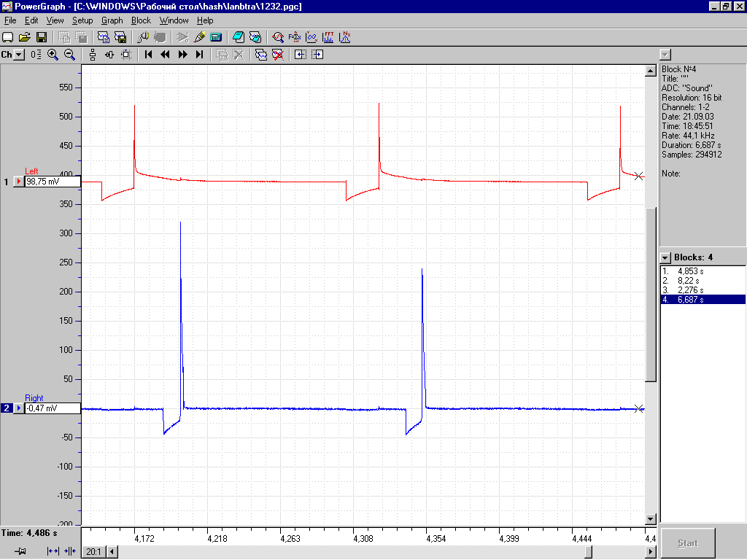Select block 3 with 2,276 s
747x560 pixels.
(x=703, y=290)
